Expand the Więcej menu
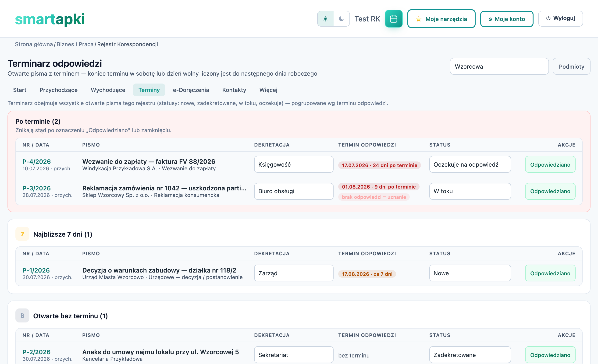 click(268, 90)
